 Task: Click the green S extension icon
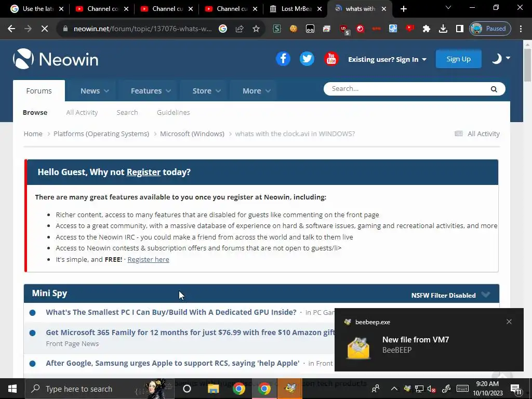(277, 29)
